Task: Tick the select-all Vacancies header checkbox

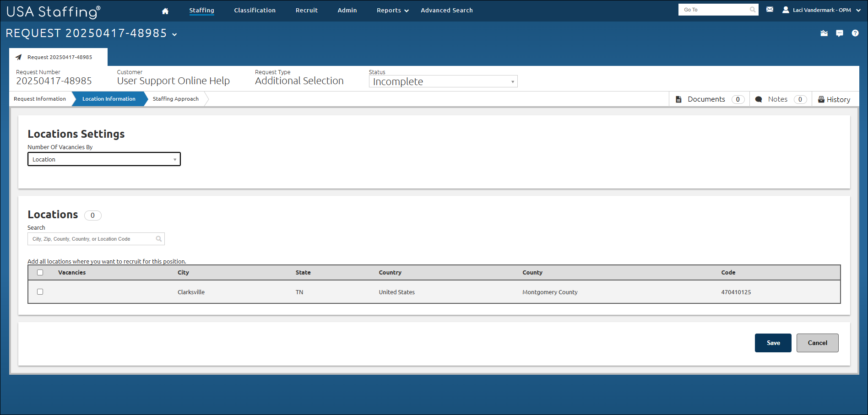Action: tap(40, 273)
